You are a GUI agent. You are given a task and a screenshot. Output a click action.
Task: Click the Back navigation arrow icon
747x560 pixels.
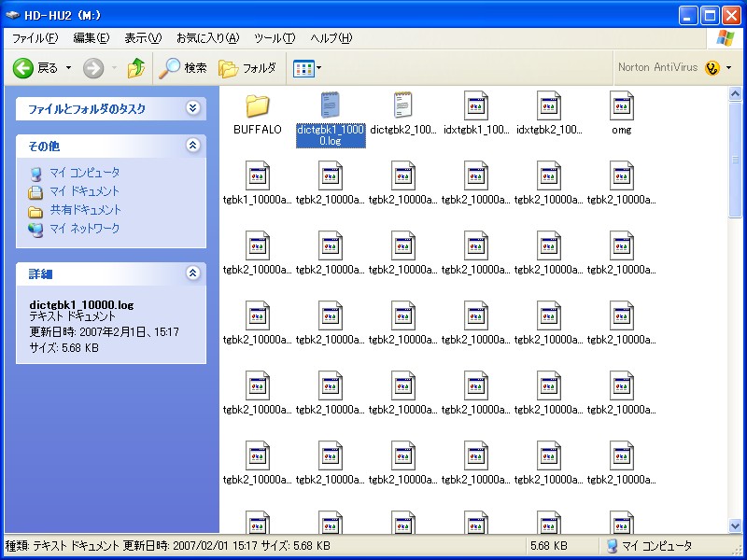23,68
